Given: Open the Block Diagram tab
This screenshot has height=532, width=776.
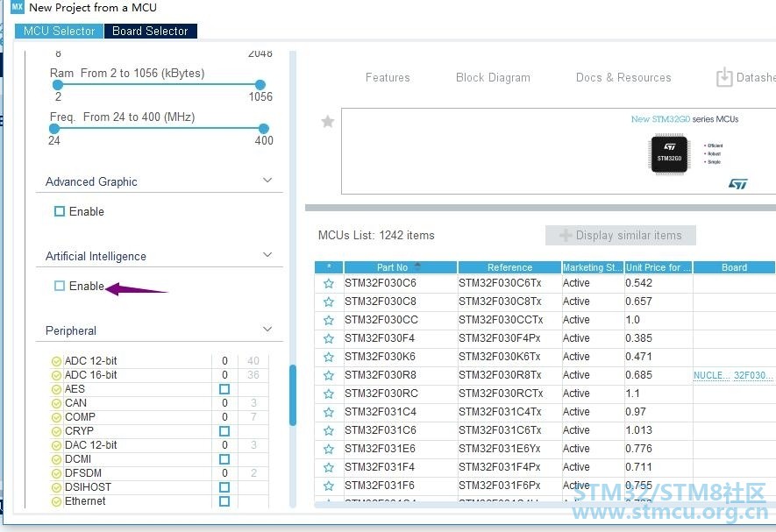Looking at the screenshot, I should pyautogui.click(x=493, y=78).
